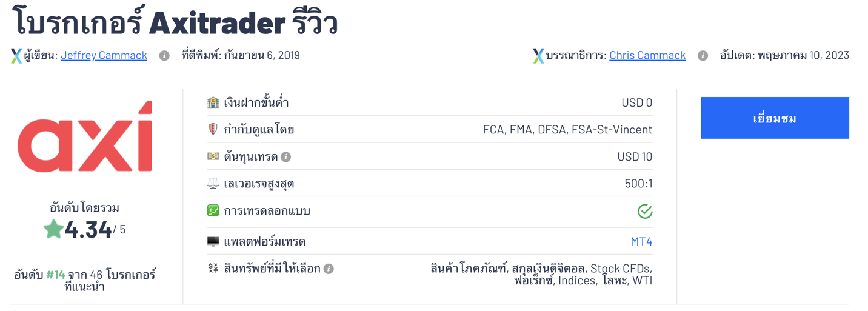
Task: Click the #14 ranking number
Action: pyautogui.click(x=56, y=275)
